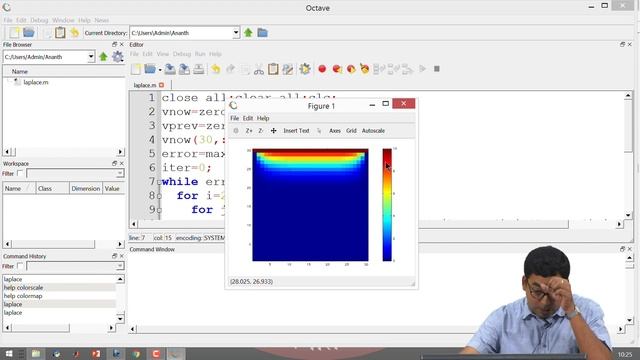This screenshot has height=360, width=640.
Task: Click Insert Text in Figure toolbar
Action: [x=296, y=131]
